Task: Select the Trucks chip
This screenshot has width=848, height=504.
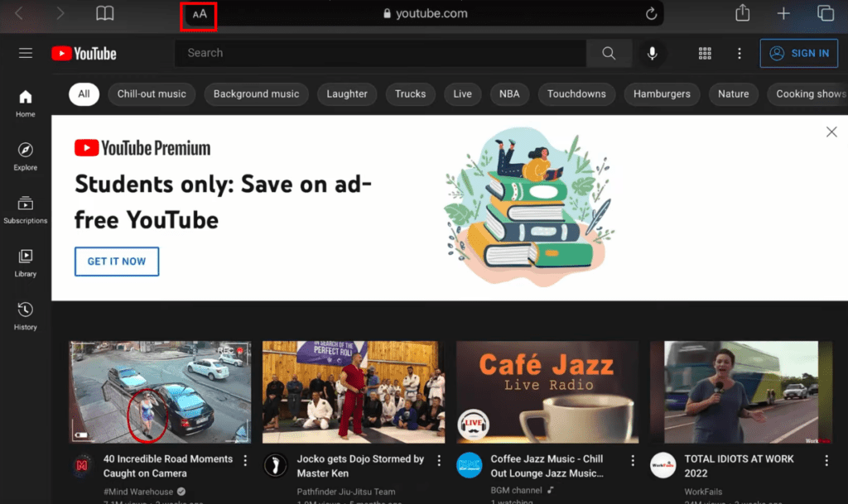Action: (x=411, y=94)
